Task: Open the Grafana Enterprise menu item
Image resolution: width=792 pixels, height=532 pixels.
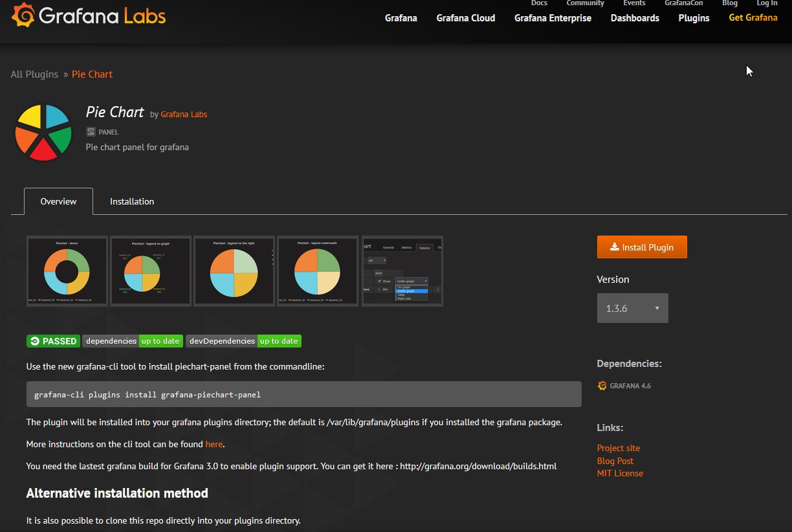Action: point(553,18)
